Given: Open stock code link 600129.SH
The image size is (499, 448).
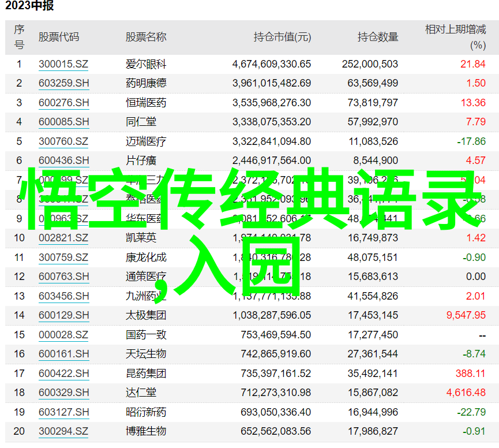Looking at the screenshot, I should [x=63, y=315].
